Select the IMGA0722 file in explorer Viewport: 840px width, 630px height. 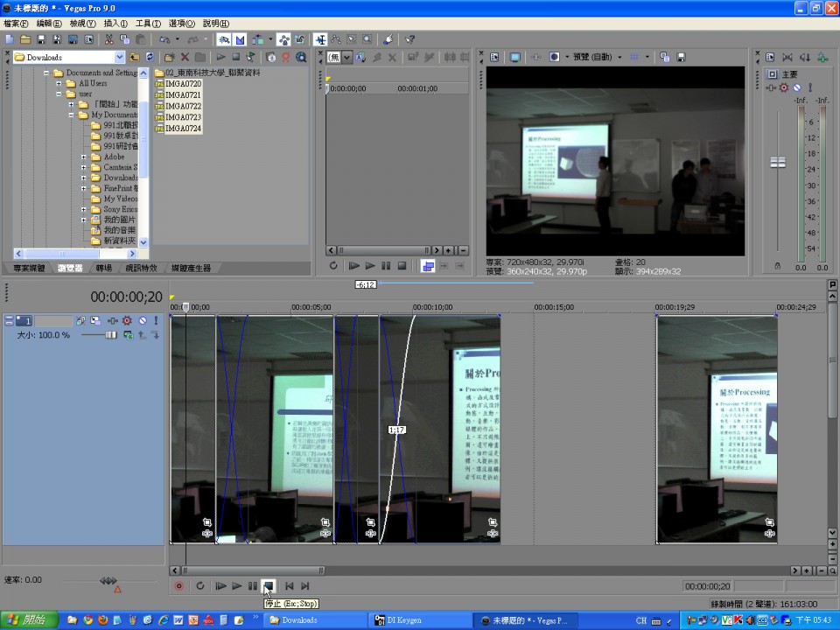183,106
